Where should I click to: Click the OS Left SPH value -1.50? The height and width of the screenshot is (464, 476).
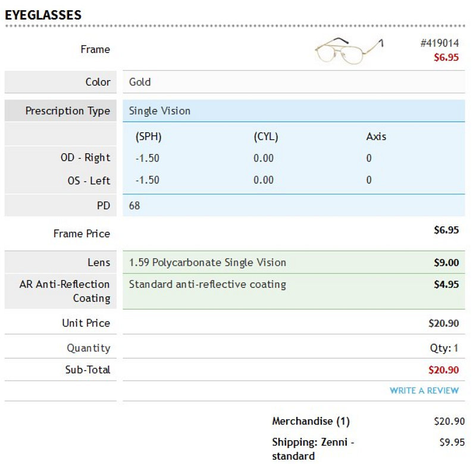pos(147,180)
